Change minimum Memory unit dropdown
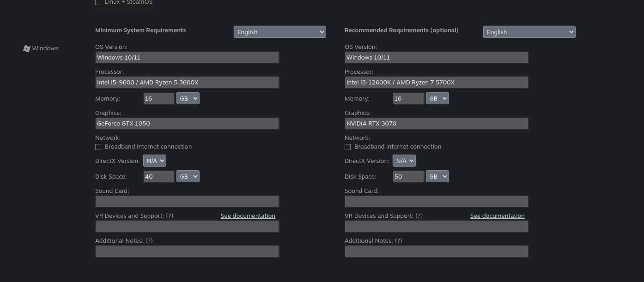Viewport: 644px width, 282px height. 188,98
